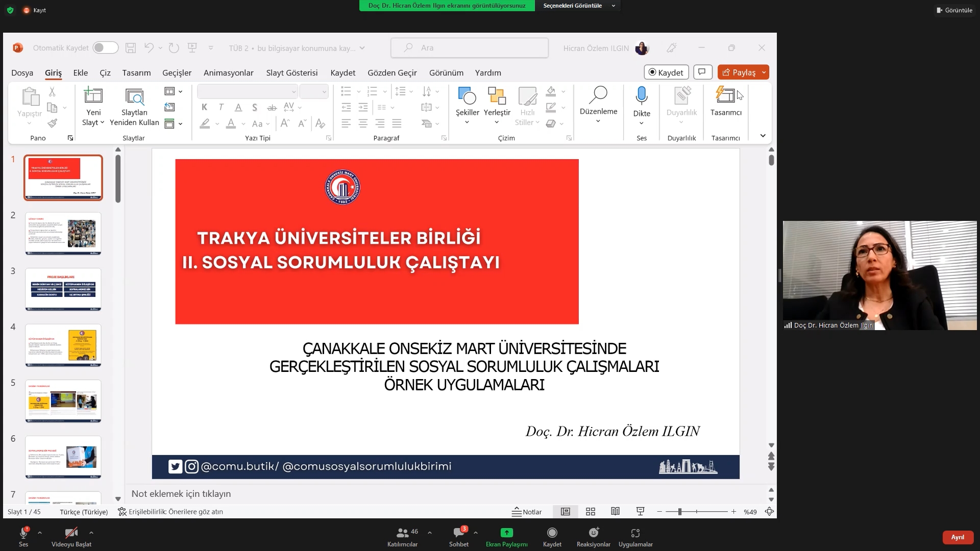This screenshot has height=551, width=980.
Task: Click the Ara search field
Action: click(x=470, y=47)
